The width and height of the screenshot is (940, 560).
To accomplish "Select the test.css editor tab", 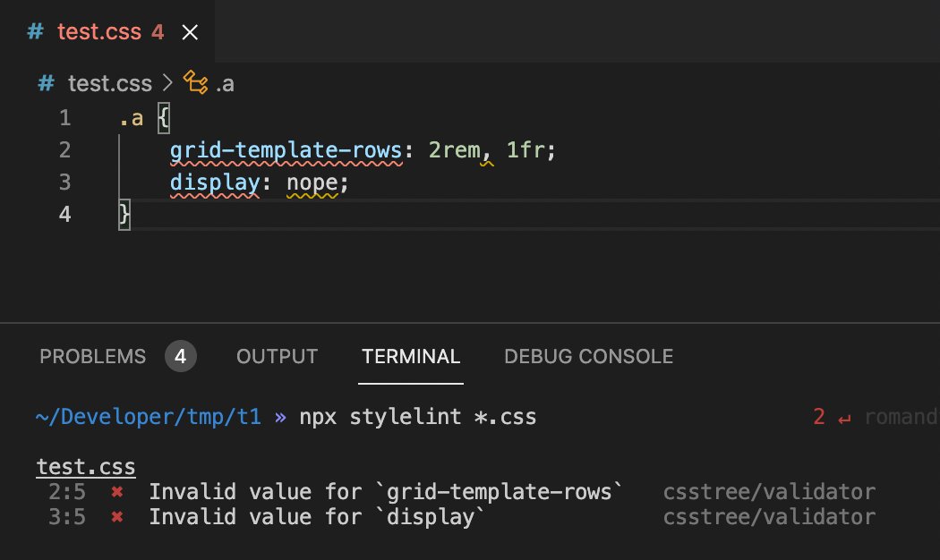I will [107, 31].
